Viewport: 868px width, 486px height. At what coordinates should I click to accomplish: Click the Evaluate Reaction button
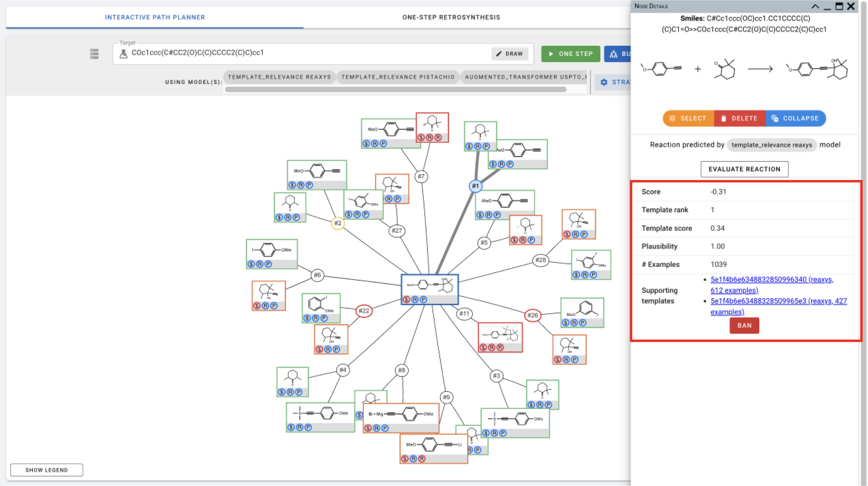click(x=744, y=169)
